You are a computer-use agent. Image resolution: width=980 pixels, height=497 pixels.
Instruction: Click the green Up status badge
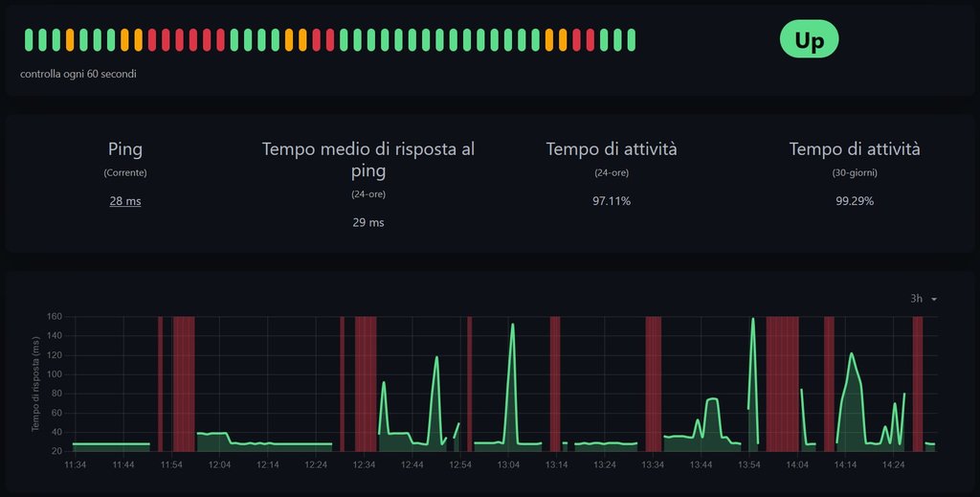pyautogui.click(x=809, y=41)
